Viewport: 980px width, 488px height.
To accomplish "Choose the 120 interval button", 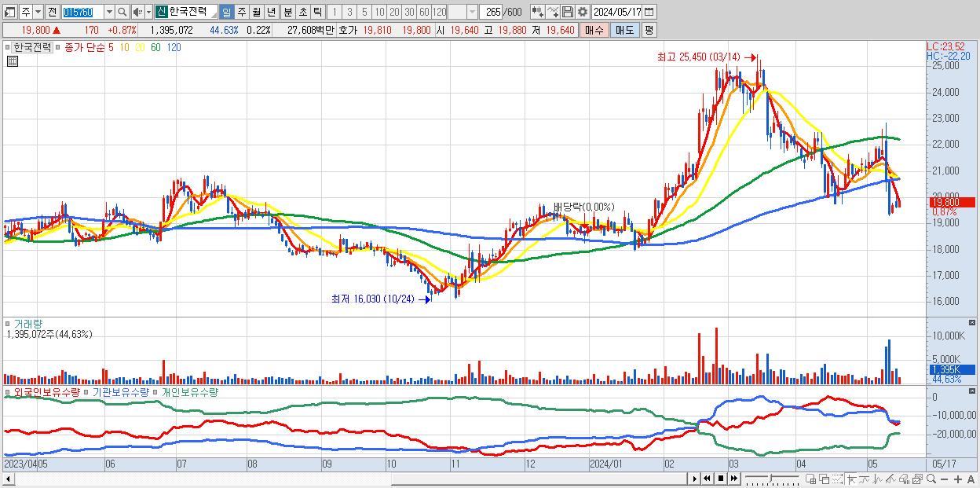I will pos(440,12).
